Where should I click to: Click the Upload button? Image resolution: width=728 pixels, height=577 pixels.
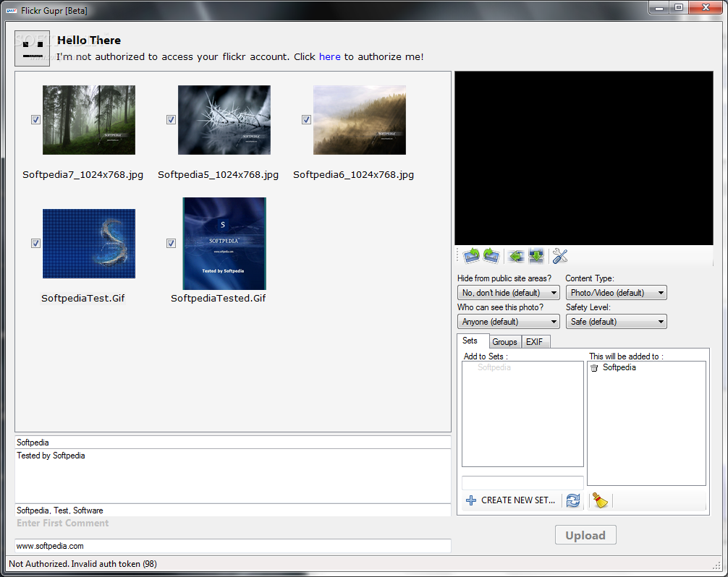[585, 535]
